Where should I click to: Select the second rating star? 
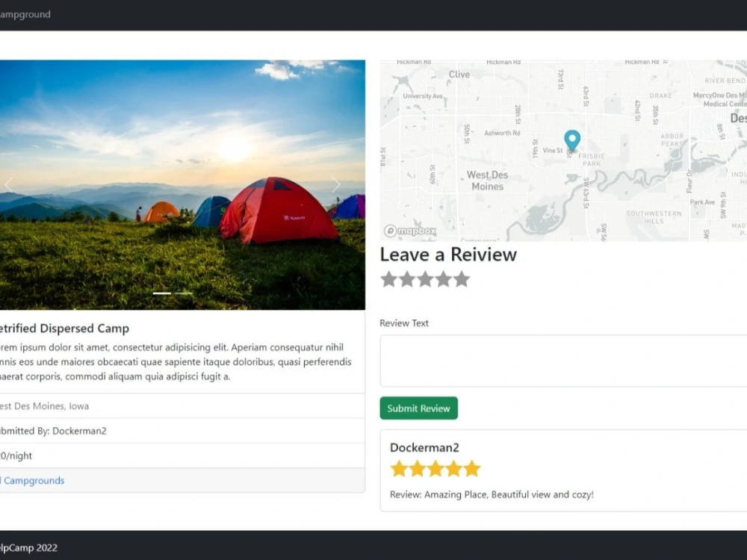(407, 279)
